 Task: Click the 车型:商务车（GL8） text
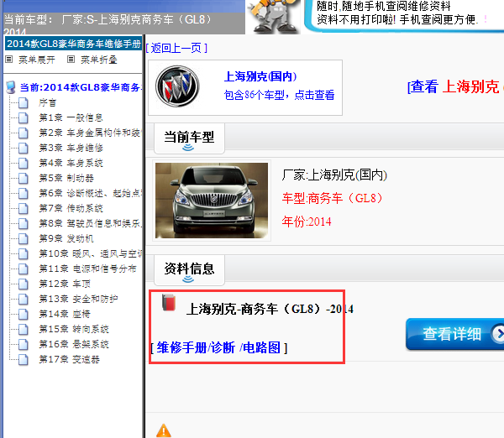click(333, 198)
